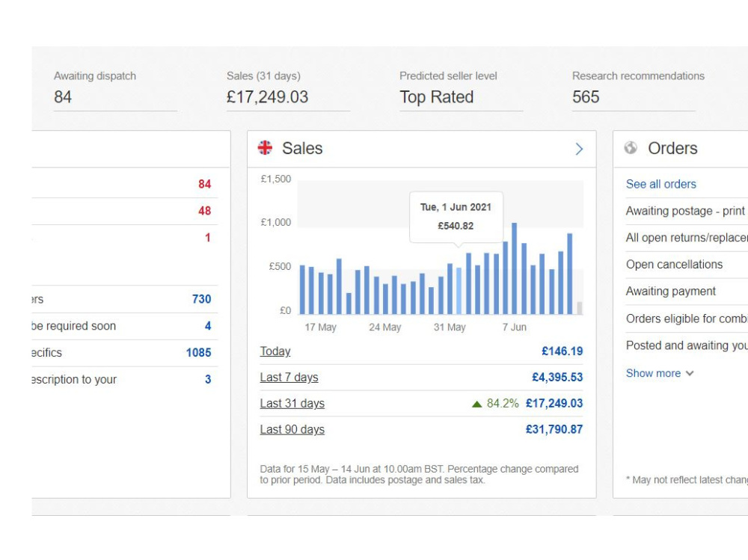748x560 pixels.
Task: Click the red 84 task count
Action: coord(205,184)
